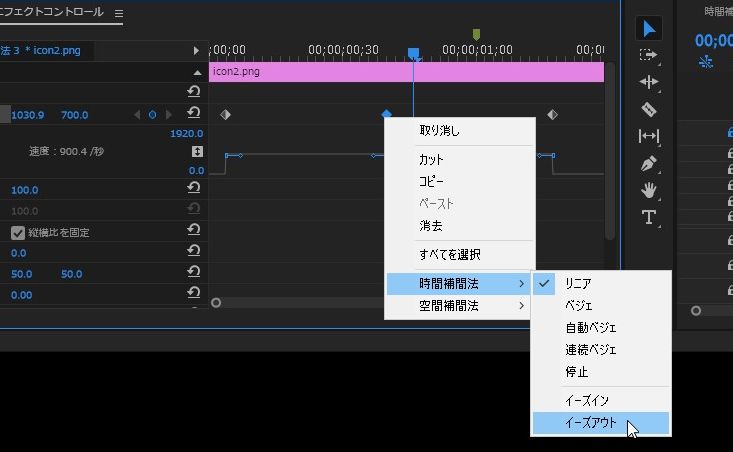
Task: Select the Hand tool
Action: point(648,190)
